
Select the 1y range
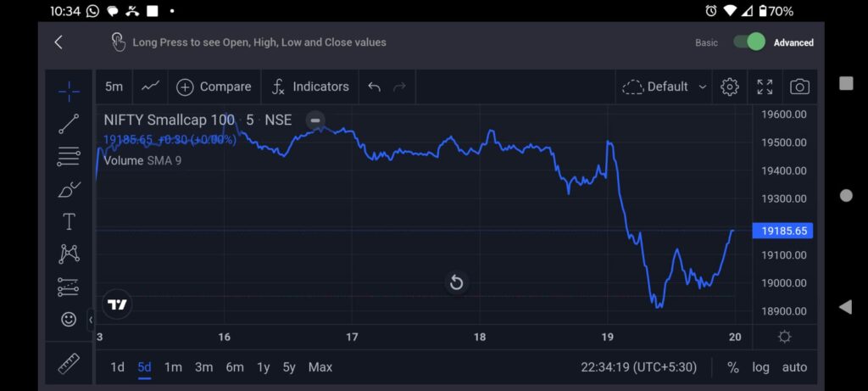pyautogui.click(x=264, y=367)
